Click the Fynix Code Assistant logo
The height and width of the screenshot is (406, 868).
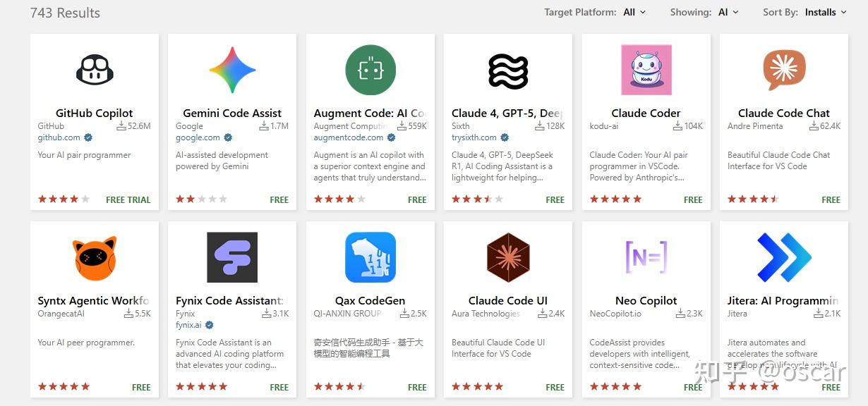tap(232, 257)
